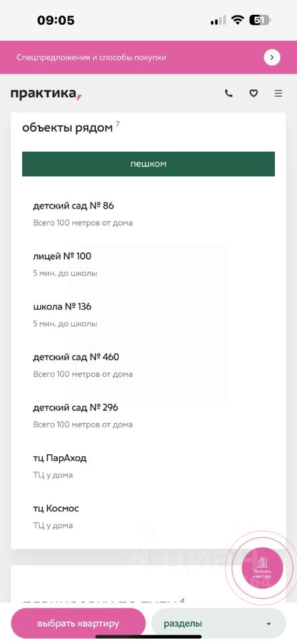
Task: Select тц Космос entry
Action: click(x=149, y=517)
